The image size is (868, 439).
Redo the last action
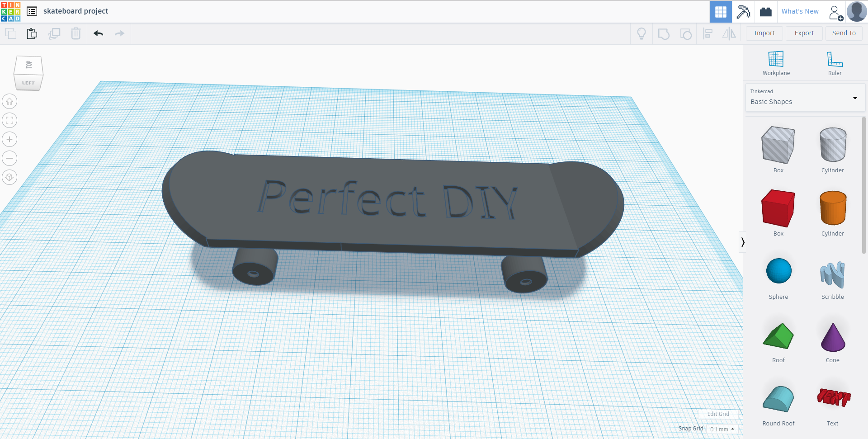pos(119,33)
